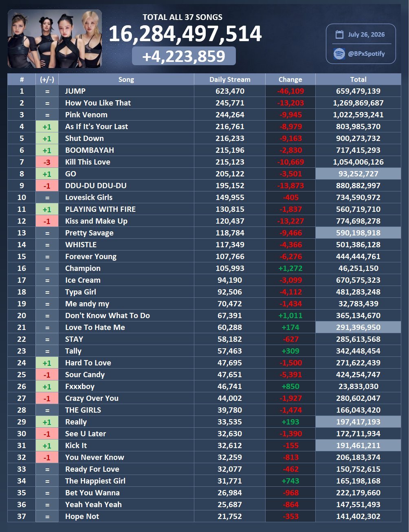Select the JUMP song name
The height and width of the screenshot is (532, 409).
point(75,91)
